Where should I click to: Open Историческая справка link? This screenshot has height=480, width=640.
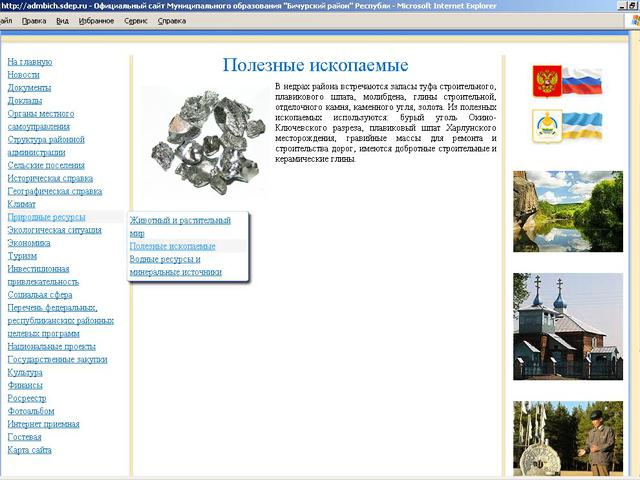(50, 178)
